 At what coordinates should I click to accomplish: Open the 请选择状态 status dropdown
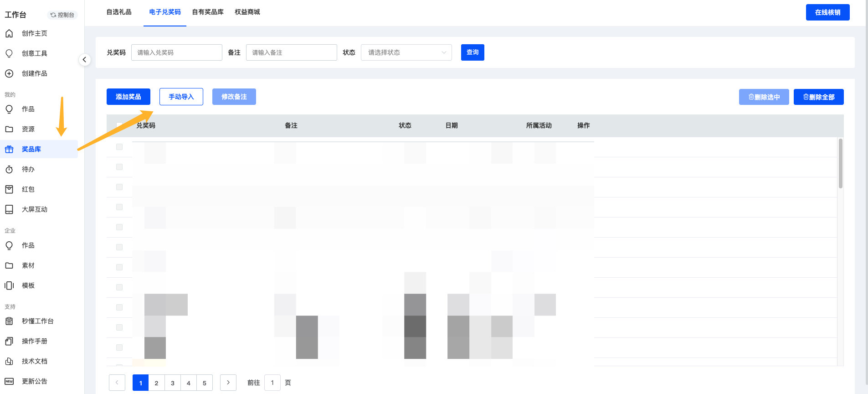point(406,52)
